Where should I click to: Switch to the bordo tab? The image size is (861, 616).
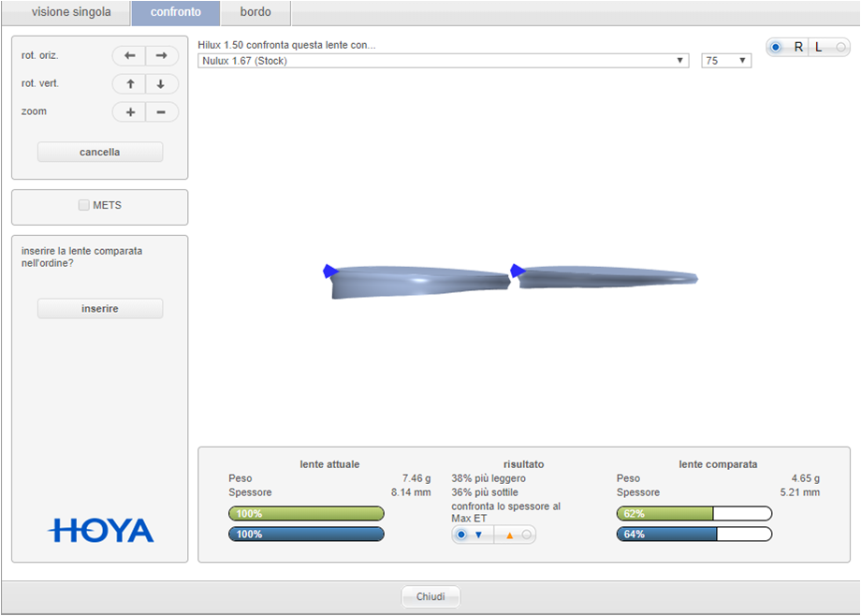[255, 12]
